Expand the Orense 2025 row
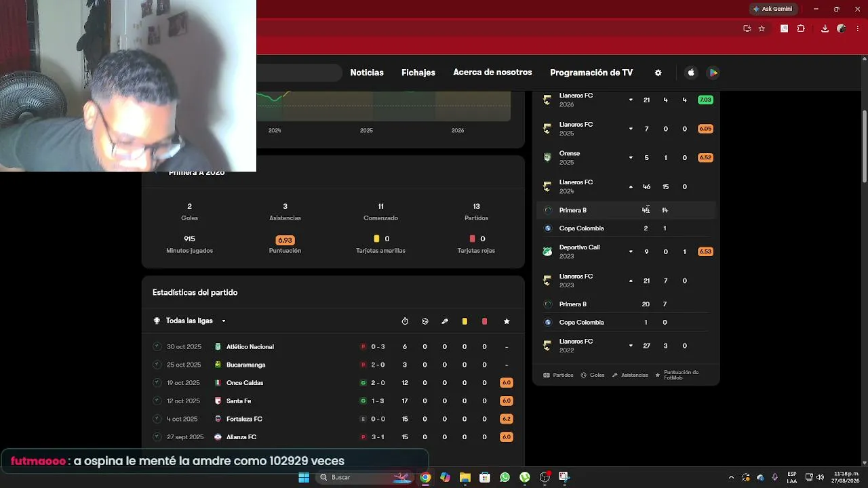Image resolution: width=868 pixels, height=488 pixels. (631, 158)
